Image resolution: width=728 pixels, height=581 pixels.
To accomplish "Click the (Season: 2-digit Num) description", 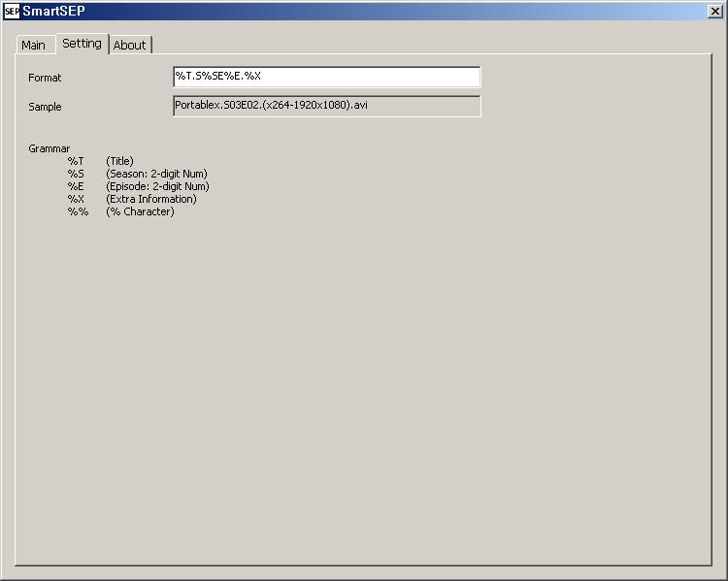I will pos(156,174).
